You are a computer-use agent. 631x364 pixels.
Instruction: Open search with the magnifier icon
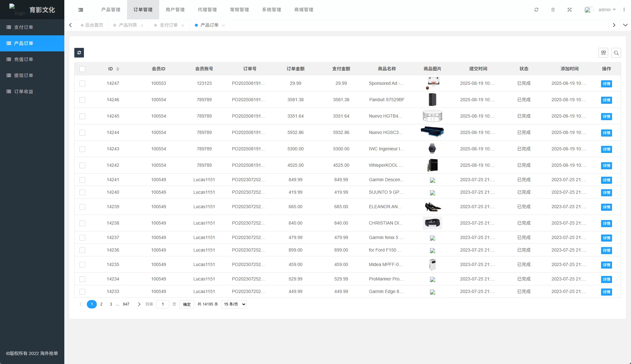click(x=616, y=53)
